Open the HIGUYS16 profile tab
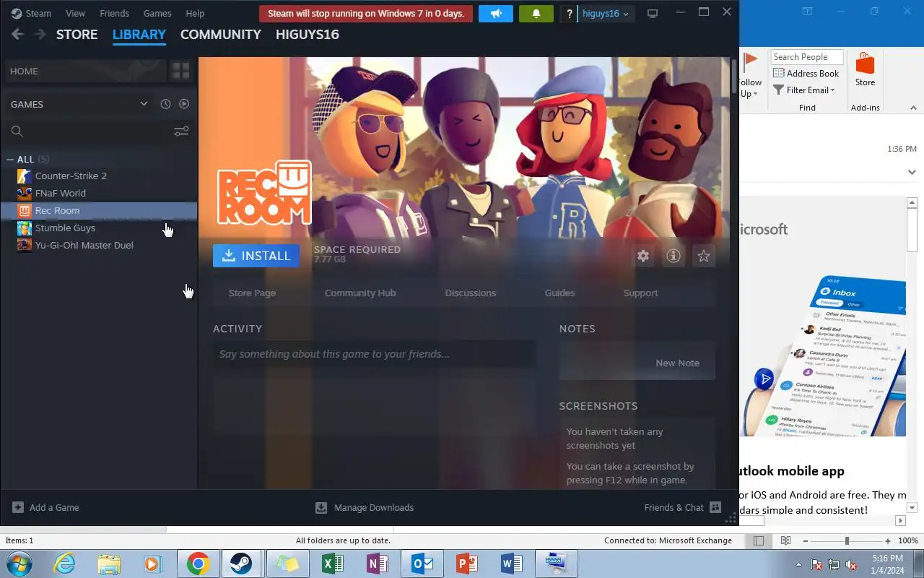 point(308,35)
